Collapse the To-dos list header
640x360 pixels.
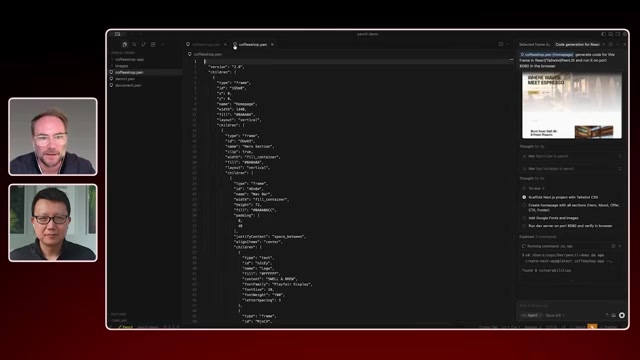[x=534, y=189]
